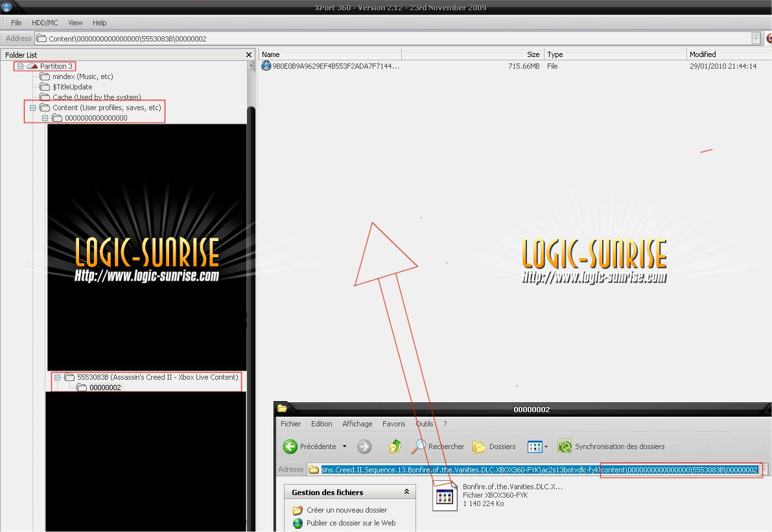This screenshot has width=772, height=532.
Task: Click the $TitleUpdate folder icon
Action: pyautogui.click(x=45, y=87)
